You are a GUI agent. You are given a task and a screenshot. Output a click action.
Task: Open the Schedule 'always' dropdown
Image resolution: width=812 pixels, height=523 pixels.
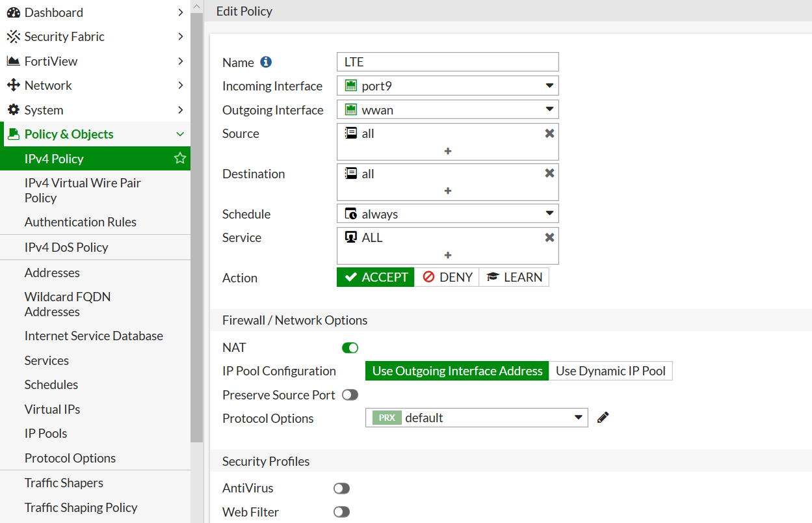[x=448, y=214]
